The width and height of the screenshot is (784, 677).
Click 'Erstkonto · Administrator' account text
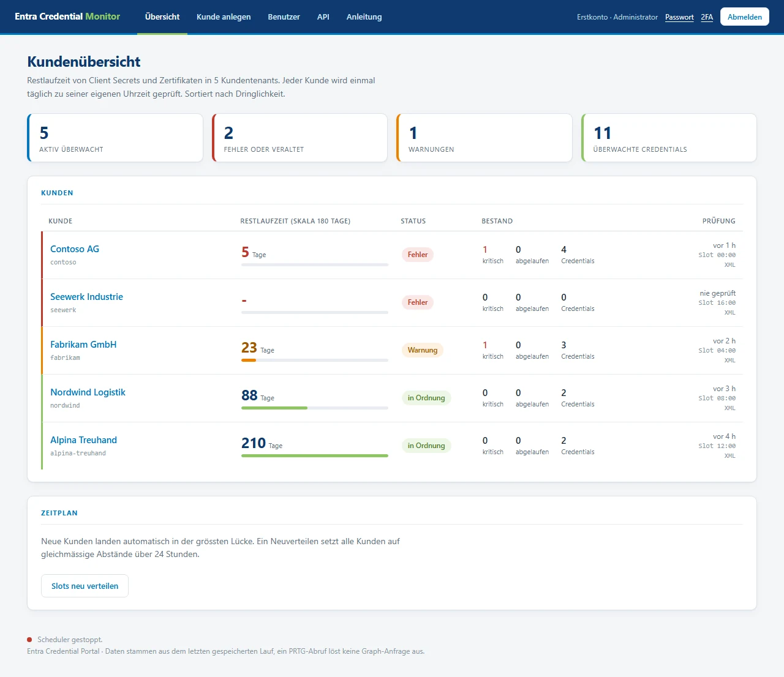coord(617,17)
